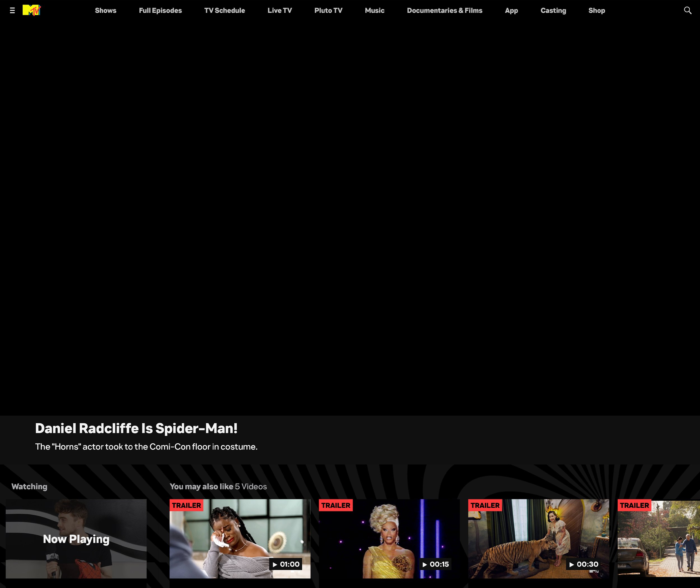Image resolution: width=700 pixels, height=588 pixels.
Task: Go to Full Episodes
Action: (160, 10)
